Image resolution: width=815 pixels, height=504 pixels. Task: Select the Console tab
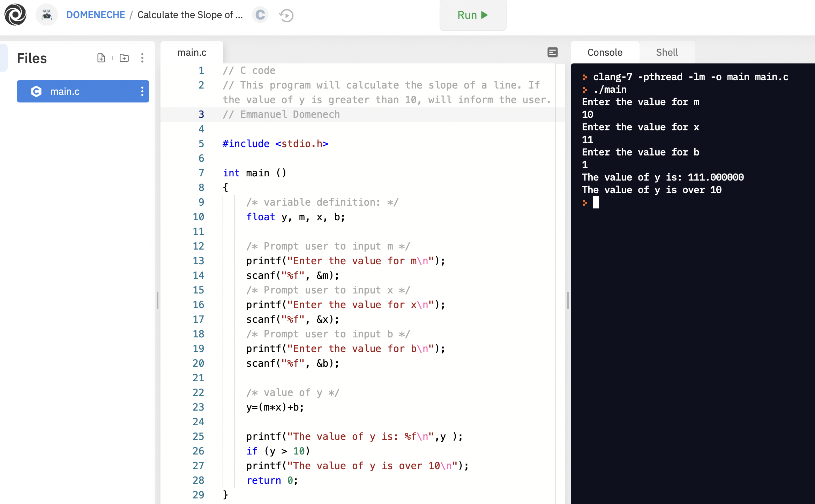tap(605, 52)
